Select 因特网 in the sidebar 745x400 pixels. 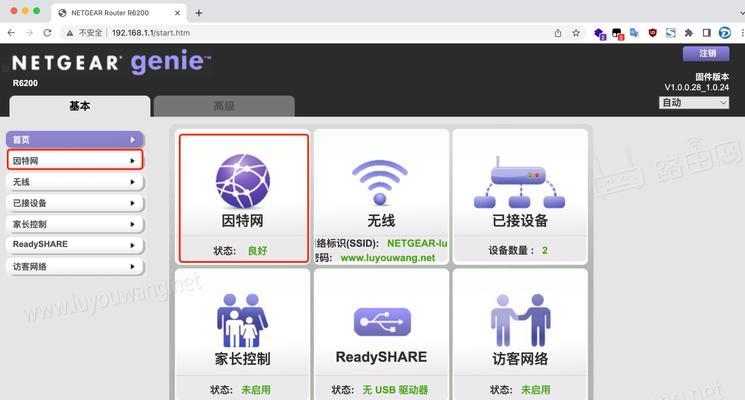click(x=75, y=161)
